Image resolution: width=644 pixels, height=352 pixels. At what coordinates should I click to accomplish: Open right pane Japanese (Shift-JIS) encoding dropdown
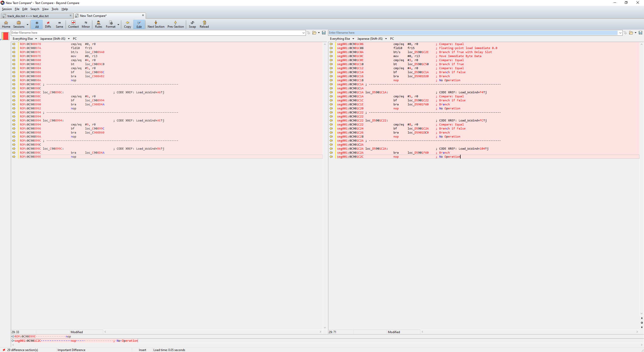pos(386,39)
